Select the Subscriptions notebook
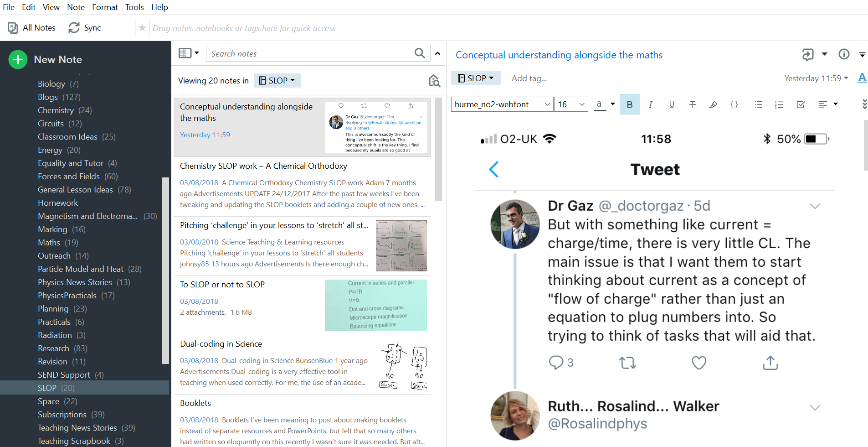 tap(71, 415)
